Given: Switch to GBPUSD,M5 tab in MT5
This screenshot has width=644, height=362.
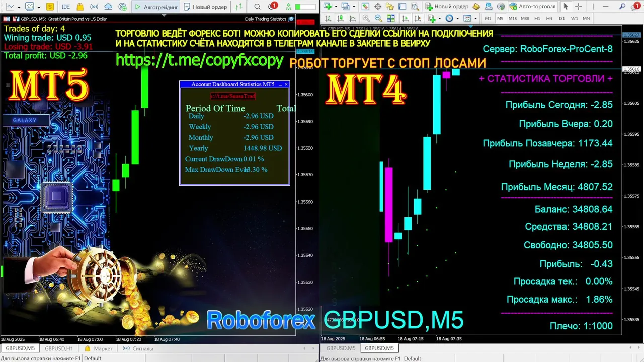Looking at the screenshot, I should tap(20, 348).
